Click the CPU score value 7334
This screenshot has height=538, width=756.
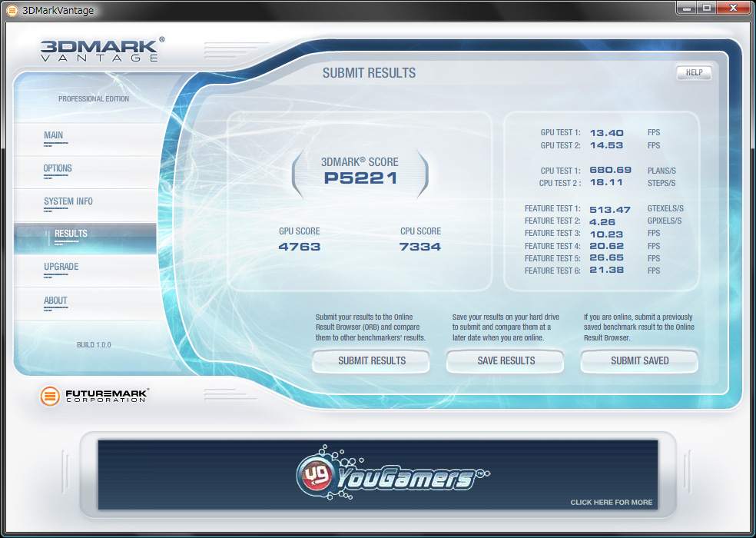420,247
